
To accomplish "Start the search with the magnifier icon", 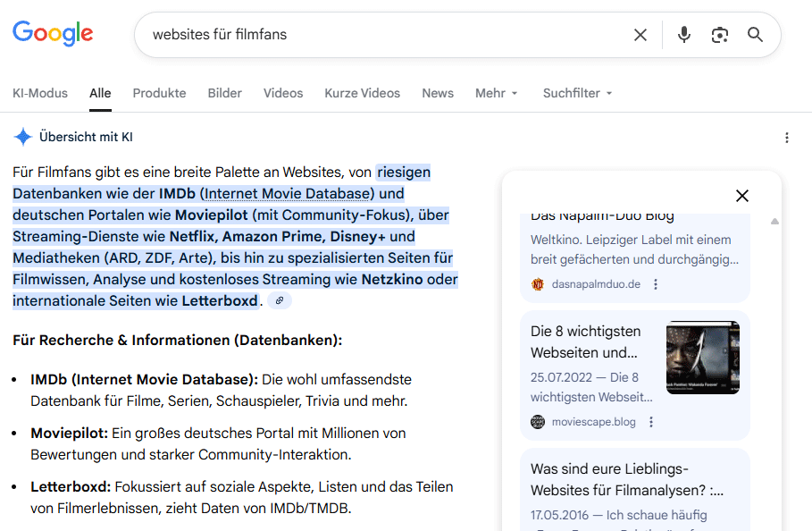I will 755,34.
